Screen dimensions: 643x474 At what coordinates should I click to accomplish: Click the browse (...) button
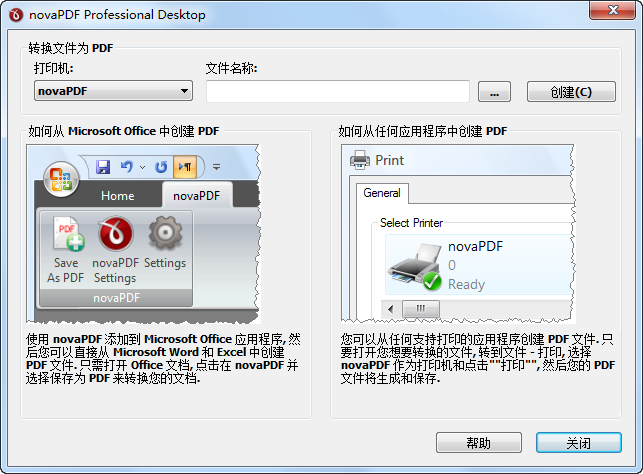click(494, 91)
